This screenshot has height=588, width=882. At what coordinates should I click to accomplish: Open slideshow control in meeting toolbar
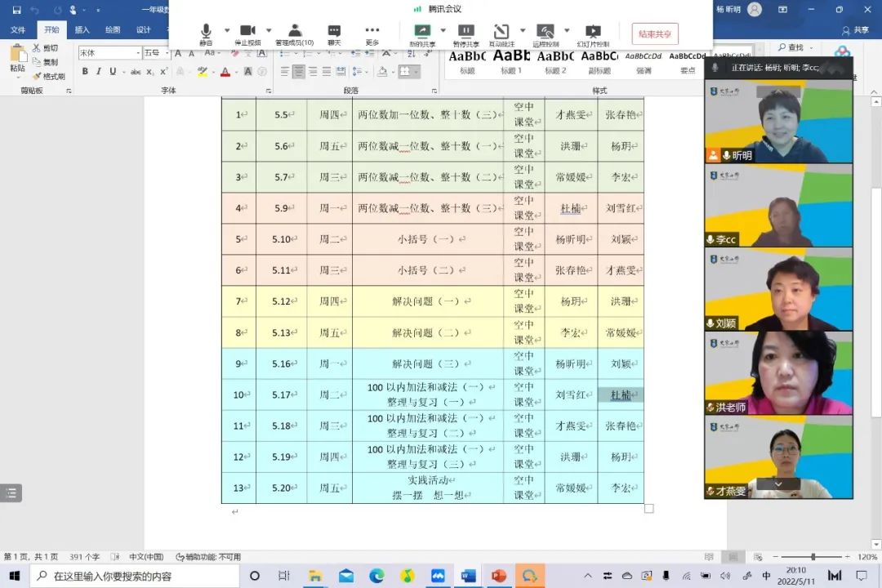pos(593,33)
